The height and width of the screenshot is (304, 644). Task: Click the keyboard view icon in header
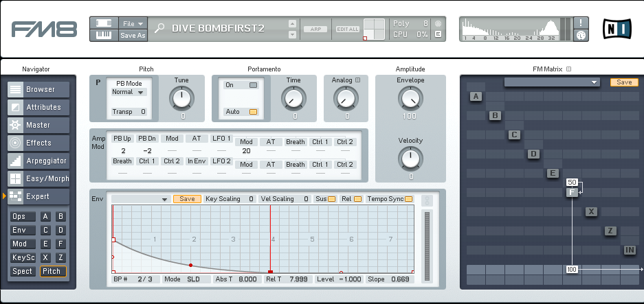104,35
